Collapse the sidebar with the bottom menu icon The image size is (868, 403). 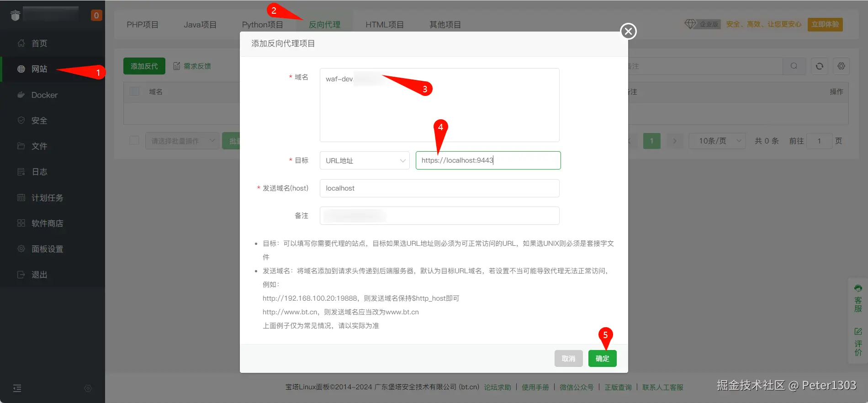[x=17, y=388]
